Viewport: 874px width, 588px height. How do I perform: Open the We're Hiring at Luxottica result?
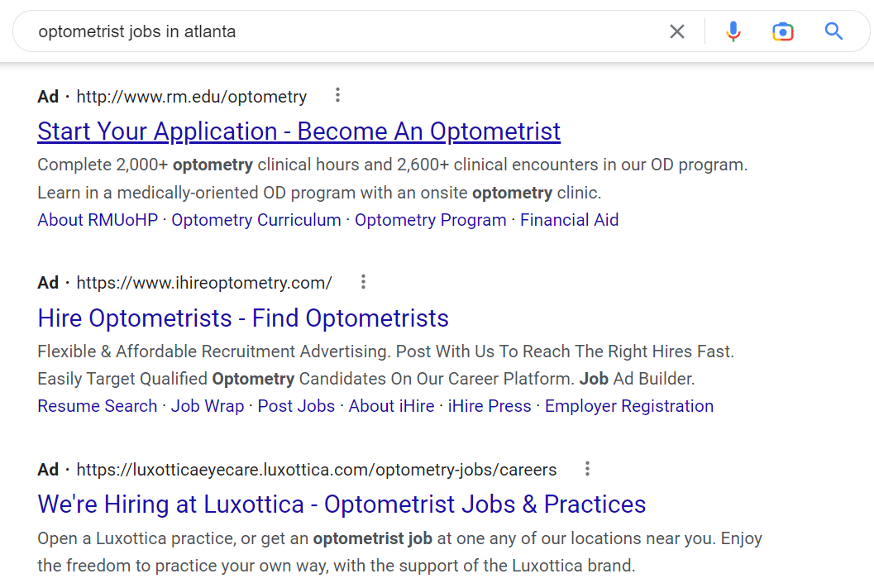point(341,504)
